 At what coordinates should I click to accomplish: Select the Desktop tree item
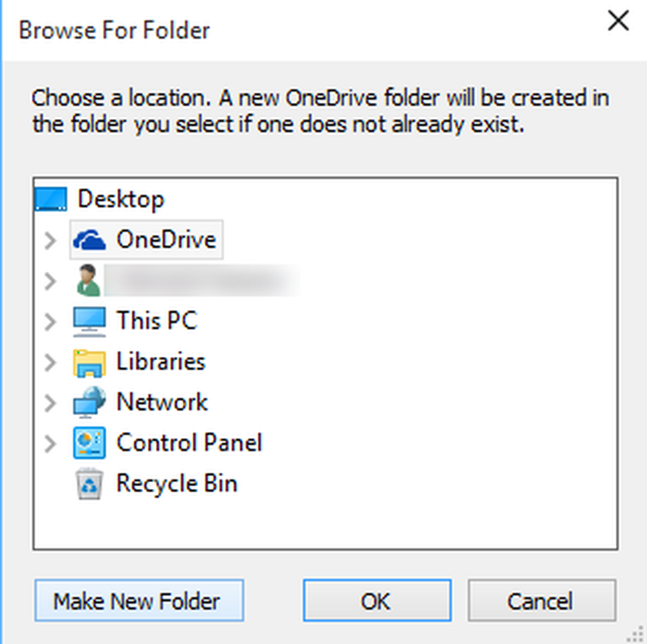120,198
